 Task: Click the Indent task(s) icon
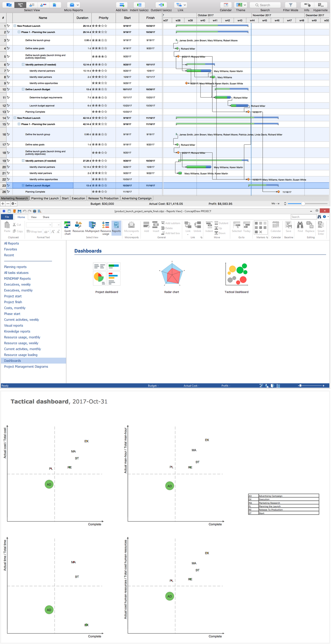[x=139, y=5]
